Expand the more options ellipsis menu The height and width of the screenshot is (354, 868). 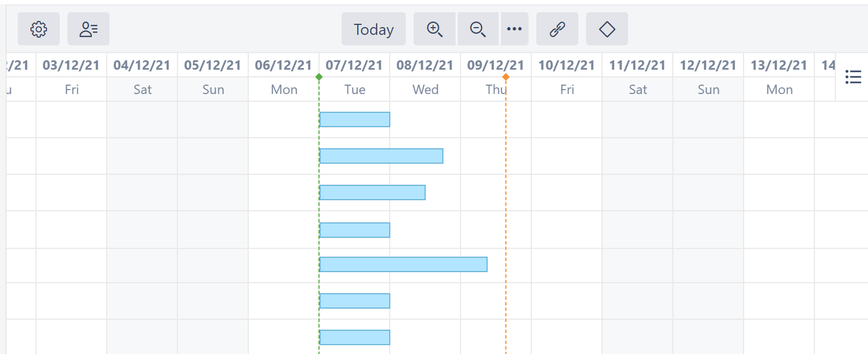tap(515, 29)
